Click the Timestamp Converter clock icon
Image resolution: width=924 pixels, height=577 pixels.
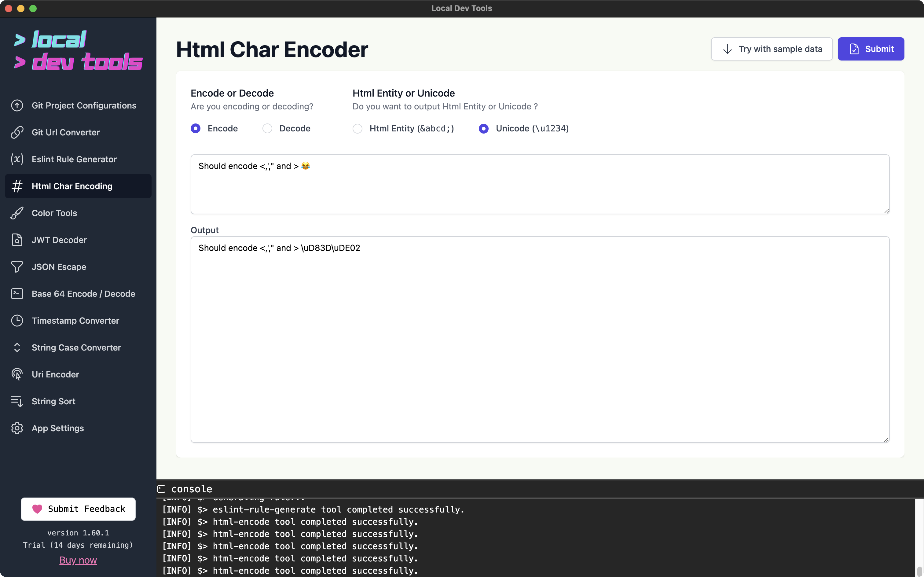(x=17, y=321)
